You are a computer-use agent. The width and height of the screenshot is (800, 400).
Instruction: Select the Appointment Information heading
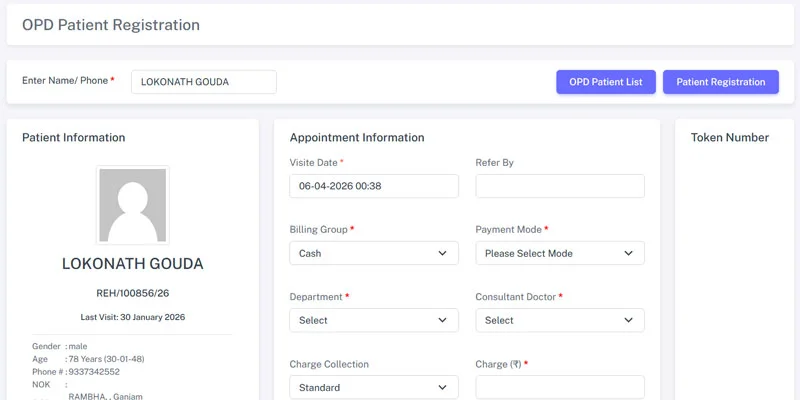pyautogui.click(x=357, y=138)
